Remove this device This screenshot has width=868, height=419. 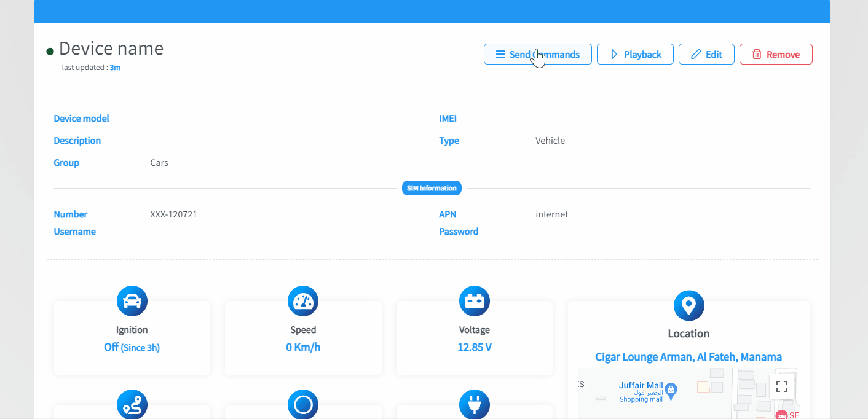click(x=776, y=54)
